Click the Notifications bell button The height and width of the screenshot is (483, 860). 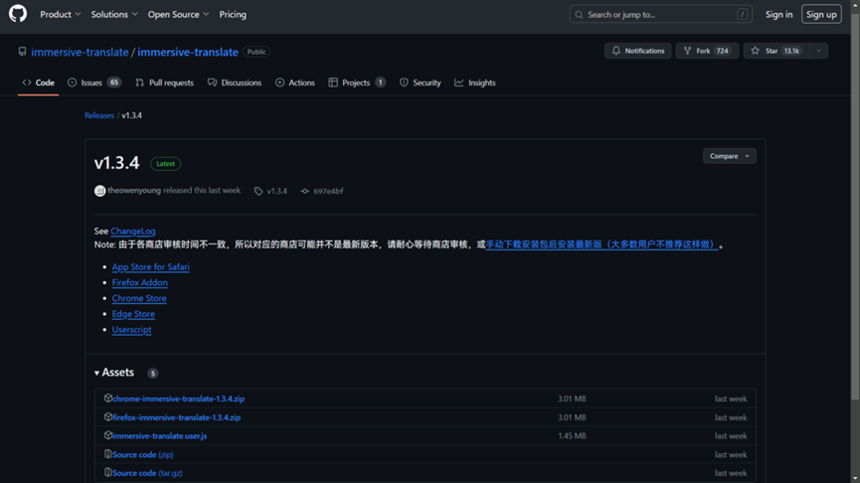638,51
